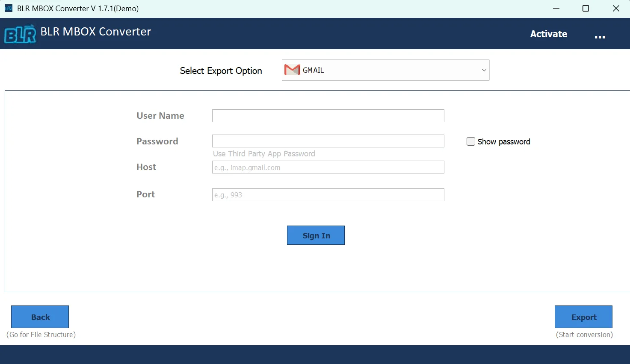Screen dimensions: 630x364
Task: Change the export destination from GMAIL
Action: coord(385,70)
